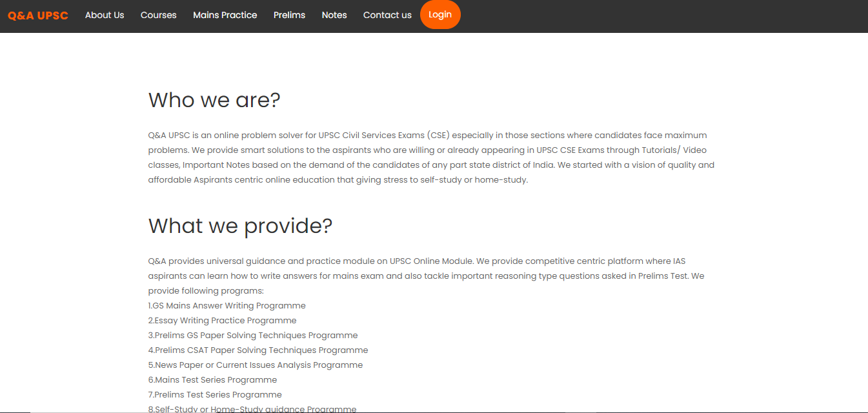Click the Q&A UPSC logo
The image size is (868, 413).
point(38,15)
